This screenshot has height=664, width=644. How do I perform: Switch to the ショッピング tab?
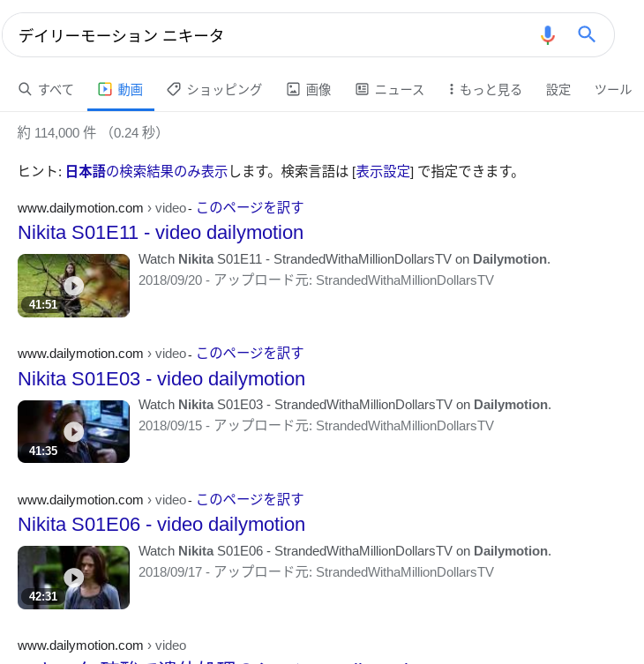point(214,89)
